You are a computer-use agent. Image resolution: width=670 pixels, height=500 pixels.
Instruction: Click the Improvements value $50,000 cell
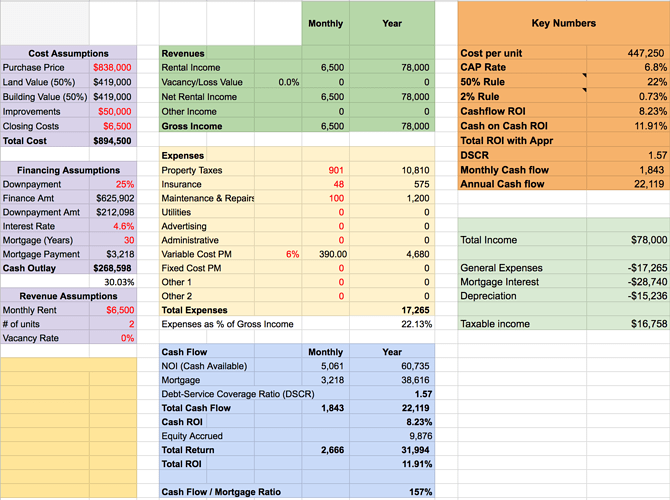click(112, 111)
